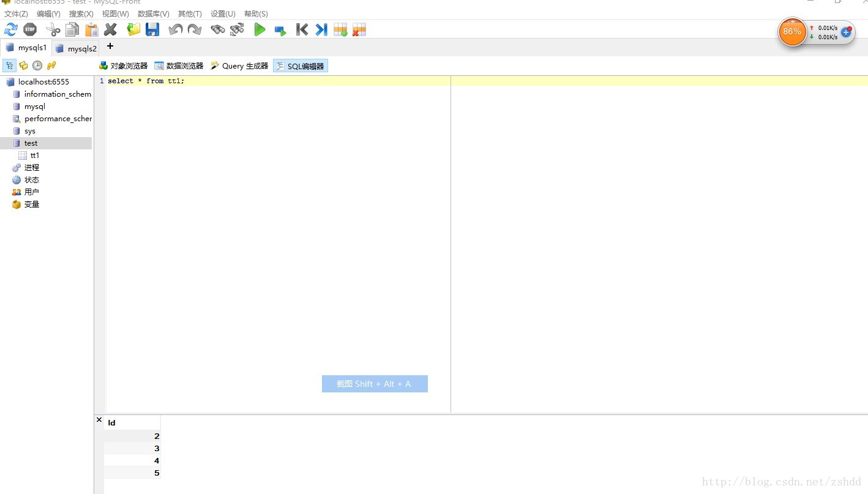Open the 设置(U) menu
The height and width of the screenshot is (494, 868).
click(223, 13)
